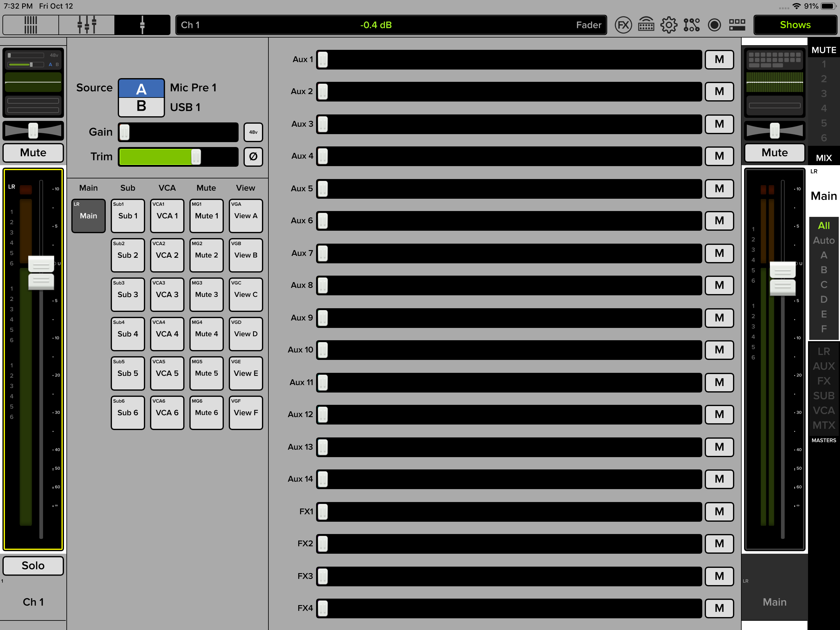This screenshot has width=840, height=630.
Task: Toggle 48v phantom power on
Action: (x=253, y=132)
